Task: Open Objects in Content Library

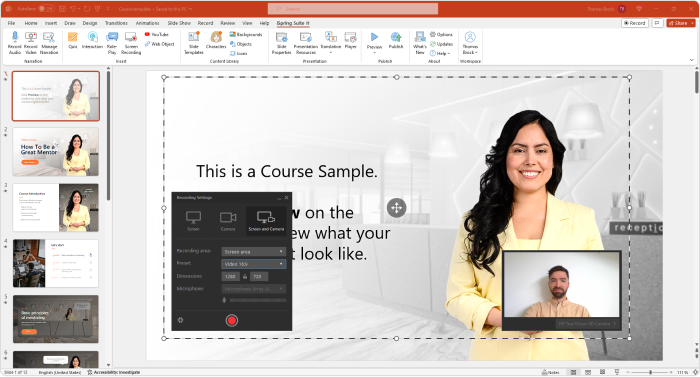Action: tap(241, 44)
